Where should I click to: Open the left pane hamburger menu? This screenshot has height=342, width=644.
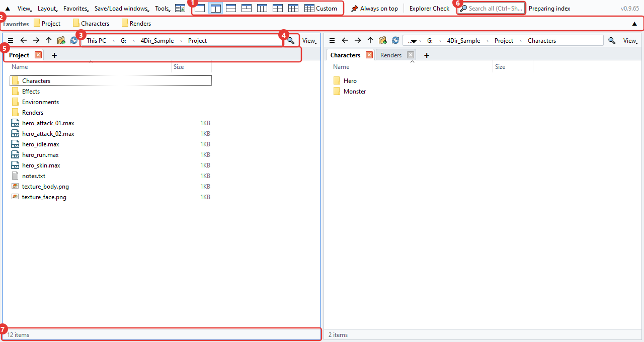[x=11, y=41]
